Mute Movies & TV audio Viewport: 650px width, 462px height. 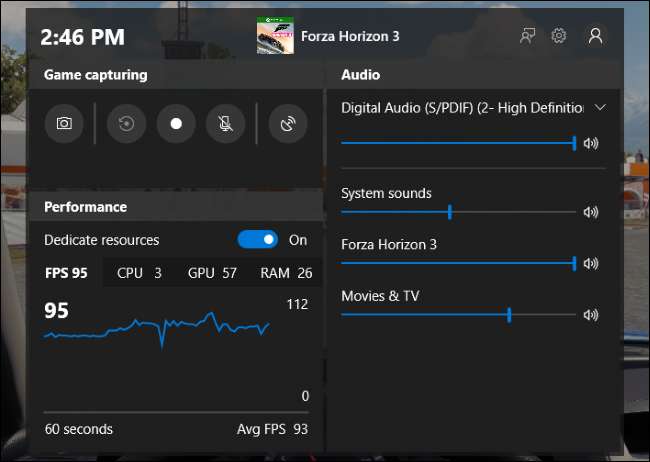point(591,315)
